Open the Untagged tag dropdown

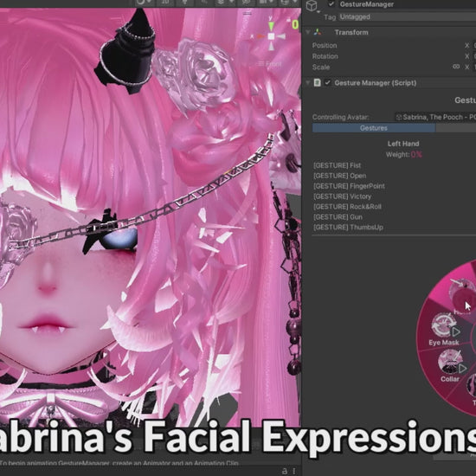pos(408,16)
